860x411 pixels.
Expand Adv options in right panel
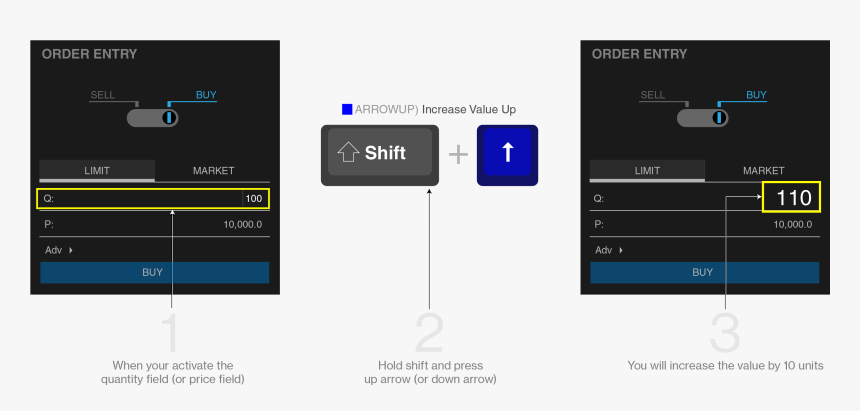coord(609,250)
